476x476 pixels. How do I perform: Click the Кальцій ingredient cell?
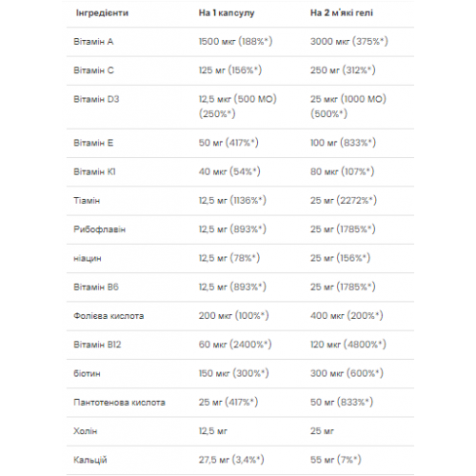pyautogui.click(x=90, y=460)
